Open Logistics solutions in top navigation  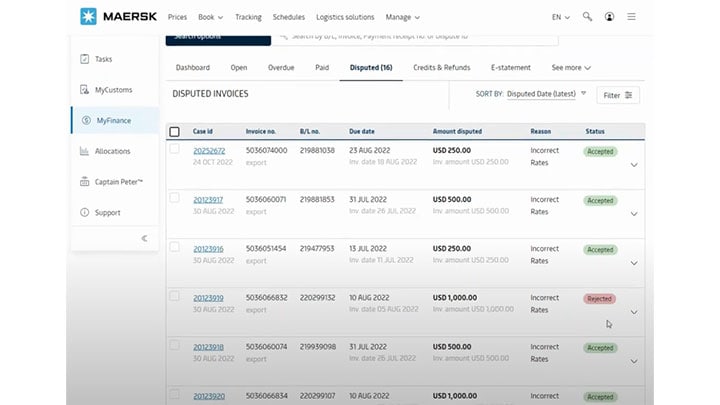[x=345, y=17]
